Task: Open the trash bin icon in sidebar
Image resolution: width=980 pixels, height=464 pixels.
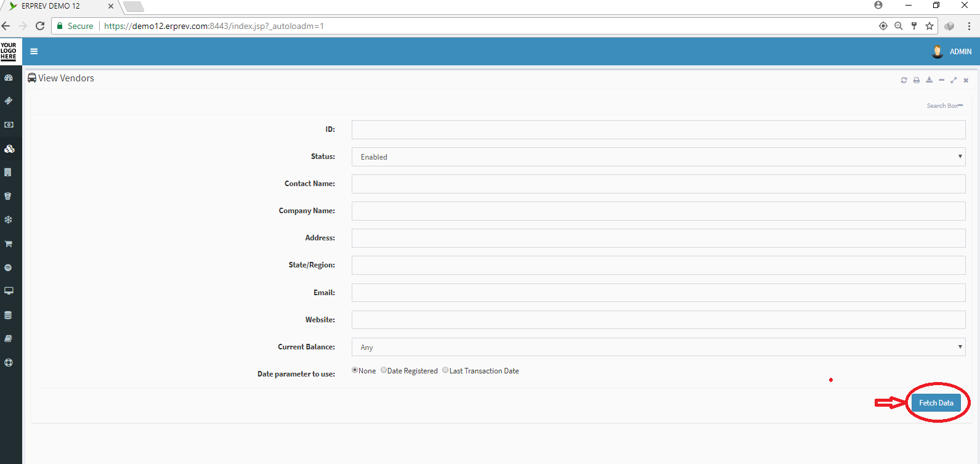Action: pyautogui.click(x=8, y=196)
